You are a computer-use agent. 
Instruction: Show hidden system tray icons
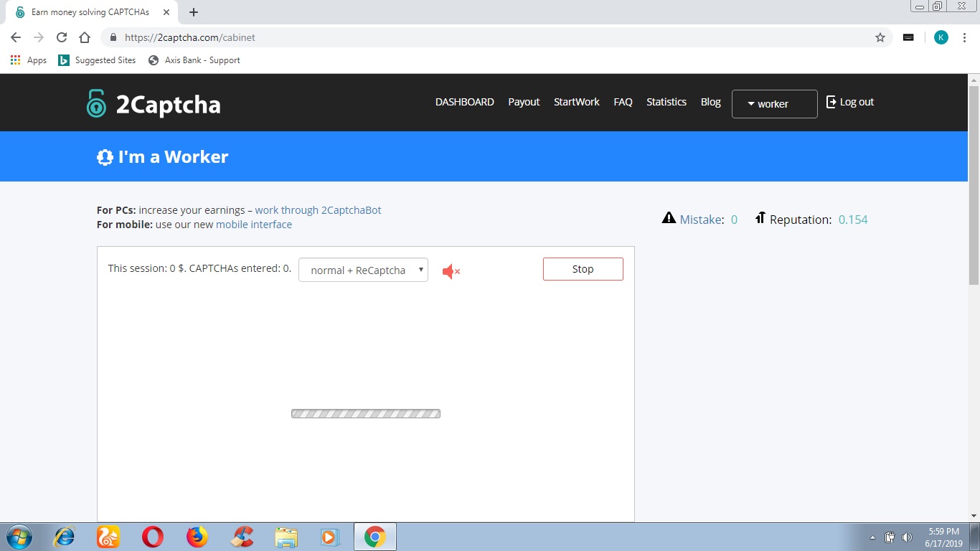(x=872, y=537)
